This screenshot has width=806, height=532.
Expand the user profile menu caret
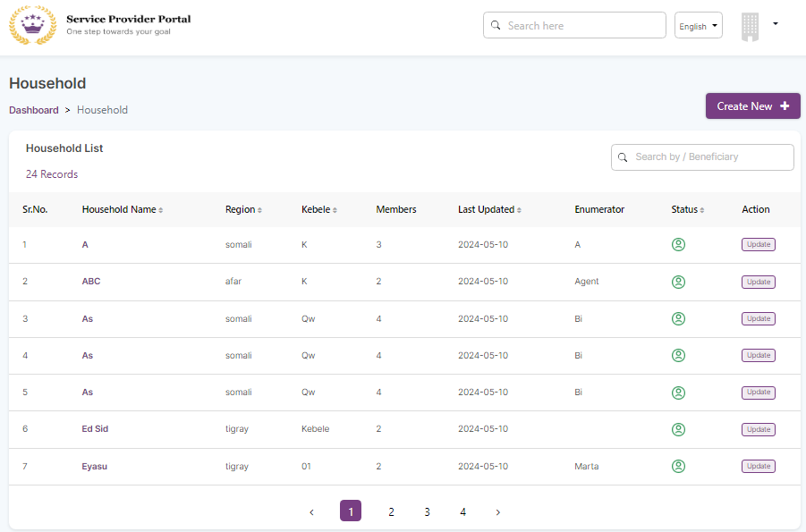pos(776,24)
